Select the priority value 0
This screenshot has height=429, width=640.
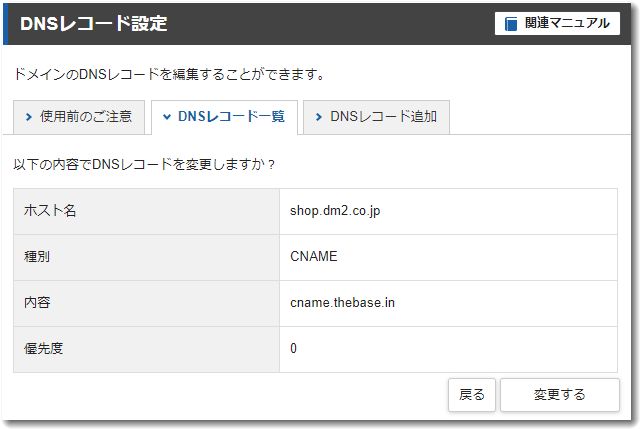293,349
